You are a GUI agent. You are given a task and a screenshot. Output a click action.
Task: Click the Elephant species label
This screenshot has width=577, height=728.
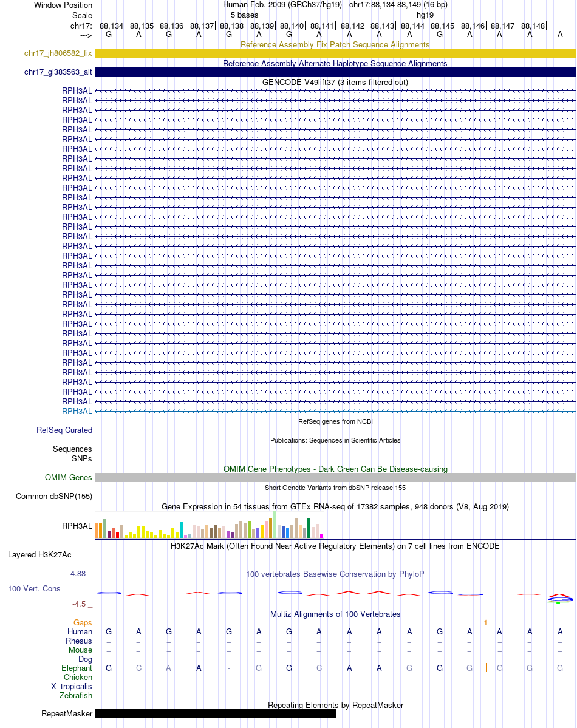click(77, 668)
